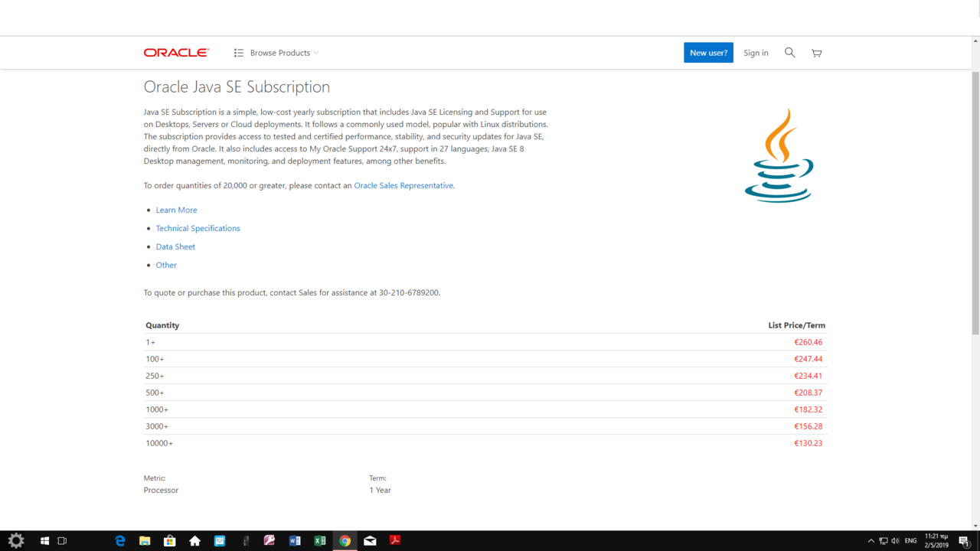
Task: Click the Oracle logo
Action: pyautogui.click(x=176, y=53)
